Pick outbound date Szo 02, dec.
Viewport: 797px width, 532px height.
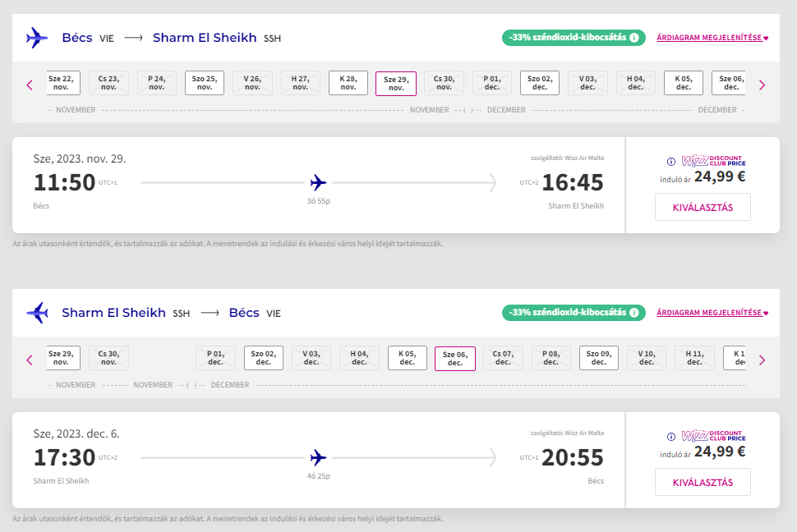tap(540, 83)
